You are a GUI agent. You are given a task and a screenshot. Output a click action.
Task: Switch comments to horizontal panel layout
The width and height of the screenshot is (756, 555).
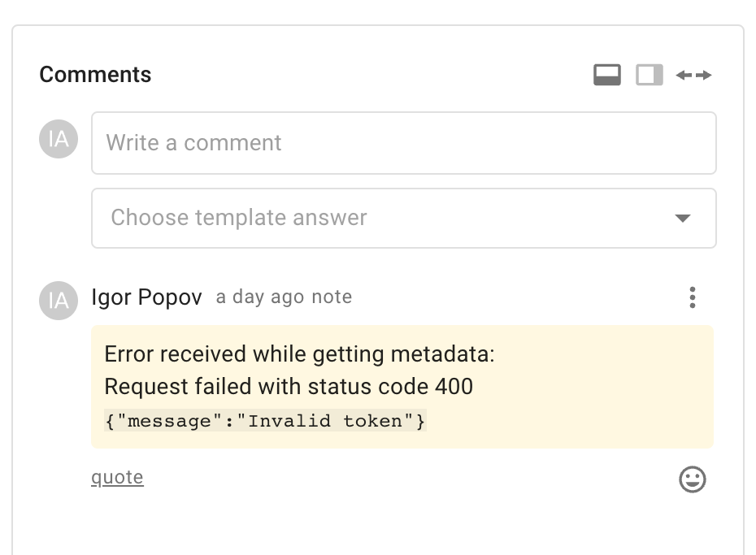[x=607, y=74]
